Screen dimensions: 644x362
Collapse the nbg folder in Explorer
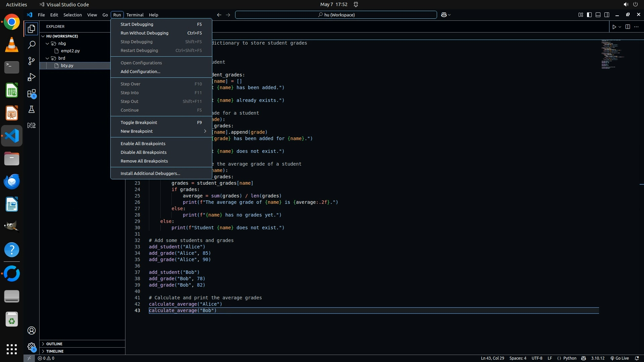[x=48, y=44]
